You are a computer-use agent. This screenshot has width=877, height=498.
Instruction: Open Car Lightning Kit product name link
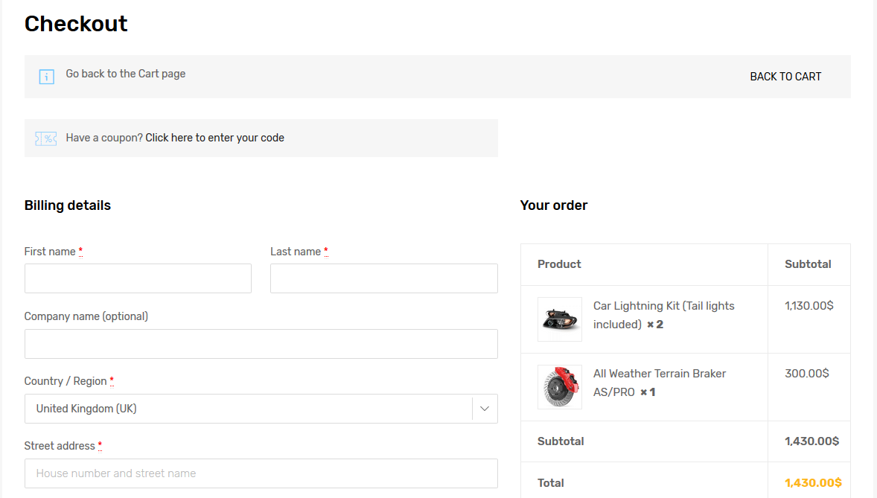(x=663, y=315)
